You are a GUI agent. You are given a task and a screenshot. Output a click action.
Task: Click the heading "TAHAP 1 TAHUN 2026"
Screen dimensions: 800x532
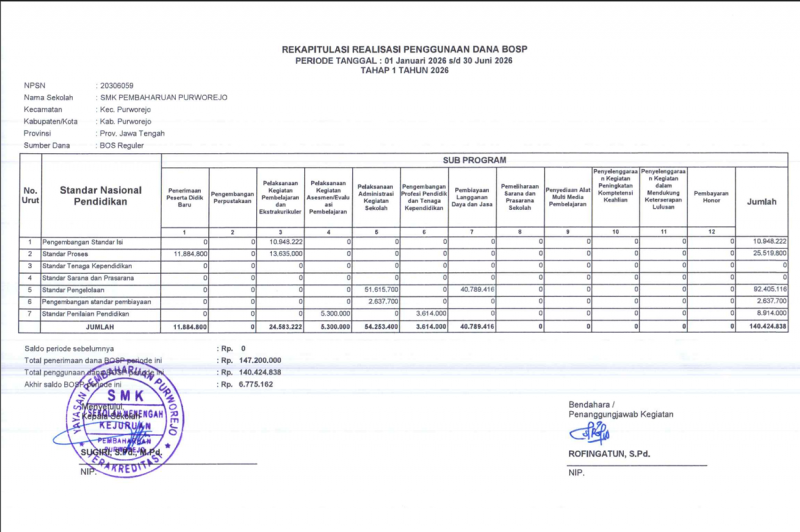404,70
